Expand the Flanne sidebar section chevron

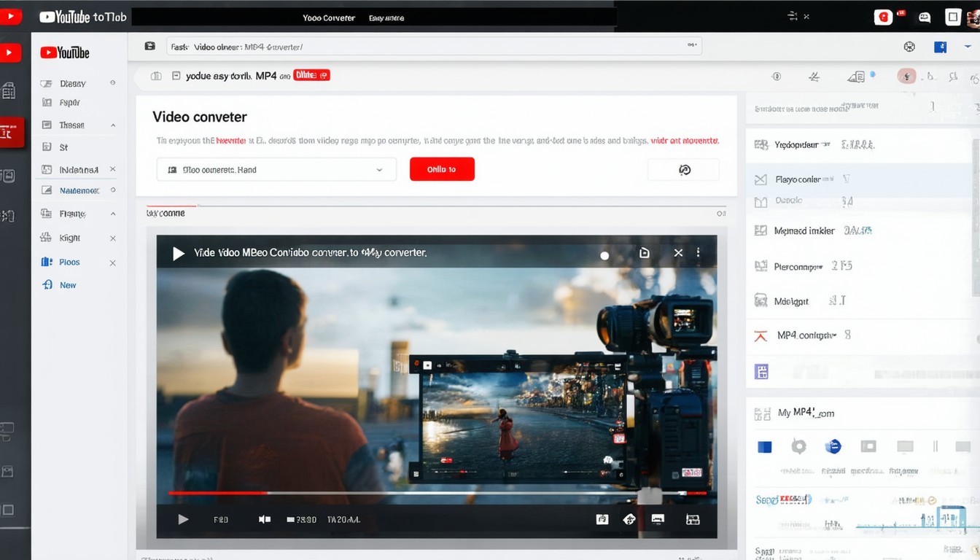(x=113, y=214)
